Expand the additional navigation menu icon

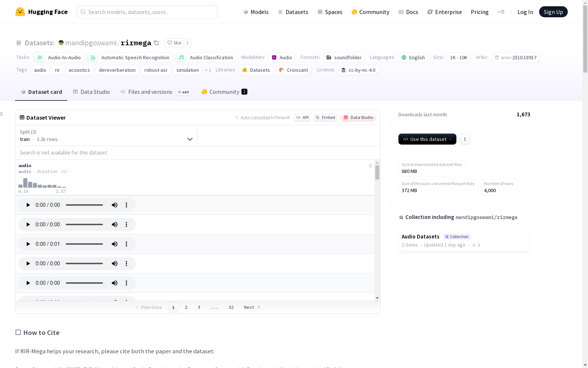pos(501,12)
